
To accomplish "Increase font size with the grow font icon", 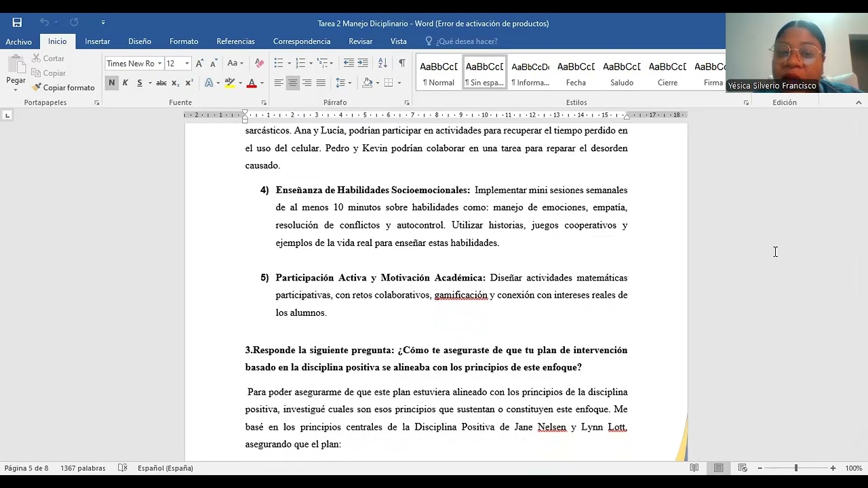I will pos(199,63).
